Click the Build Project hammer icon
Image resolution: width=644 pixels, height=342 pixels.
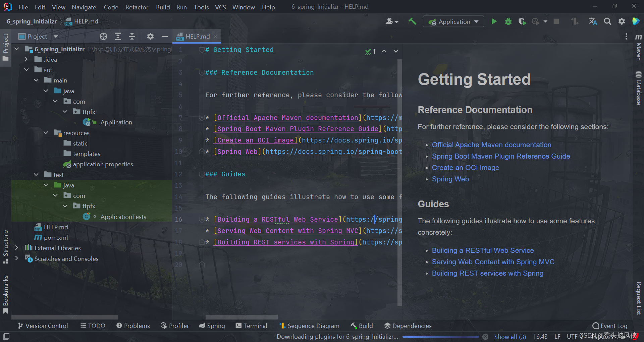point(412,21)
